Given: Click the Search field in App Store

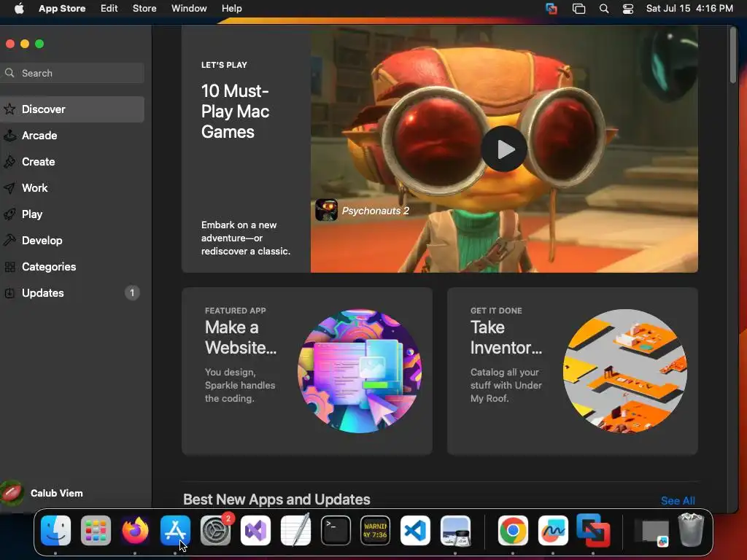Looking at the screenshot, I should pos(72,73).
